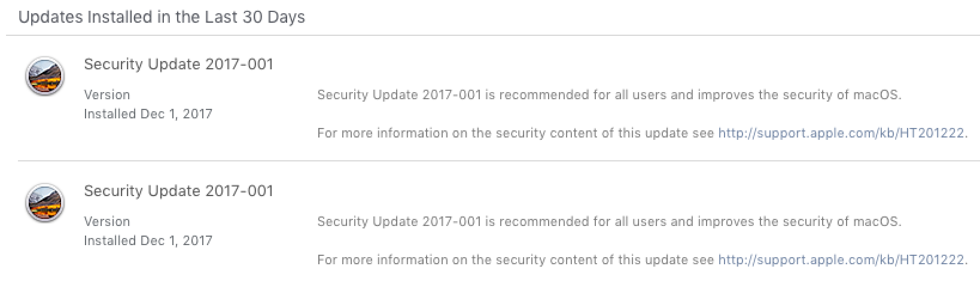Click the divider line beneath the section heading
This screenshot has height=281, width=980.
[x=492, y=35]
